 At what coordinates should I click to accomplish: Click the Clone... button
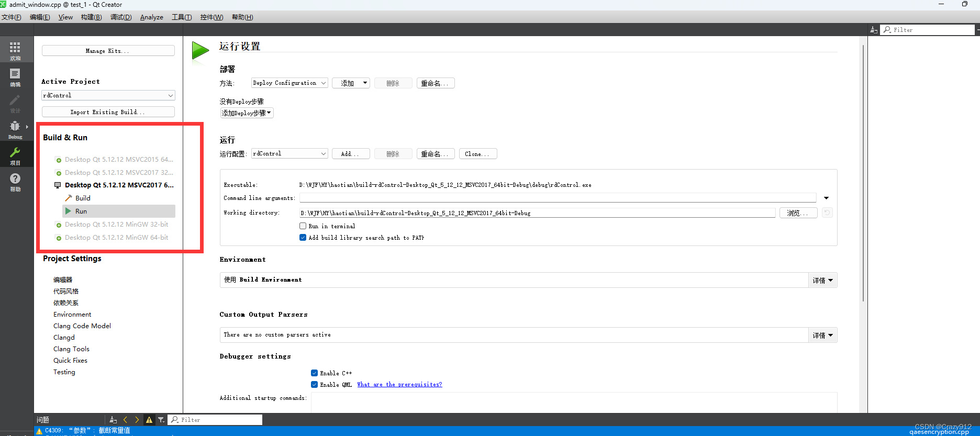pos(478,153)
